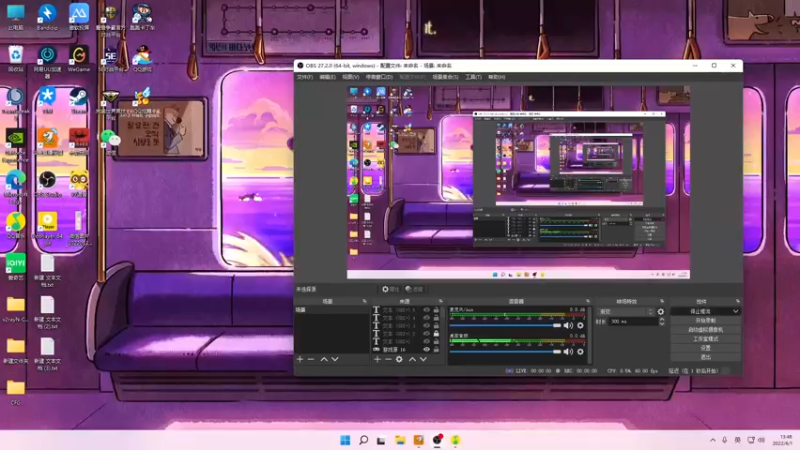Move the scene down in the Scenes panel
Screen dimensions: 800x450
(335, 359)
